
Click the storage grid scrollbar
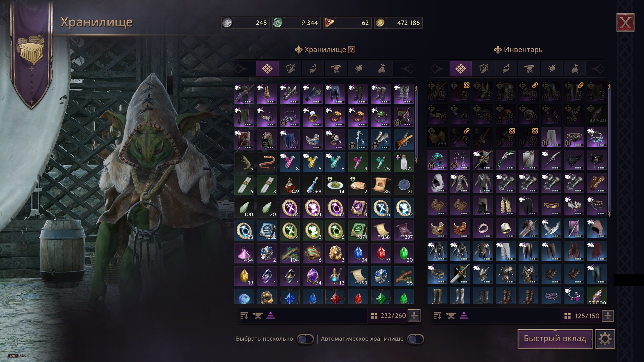click(416, 124)
